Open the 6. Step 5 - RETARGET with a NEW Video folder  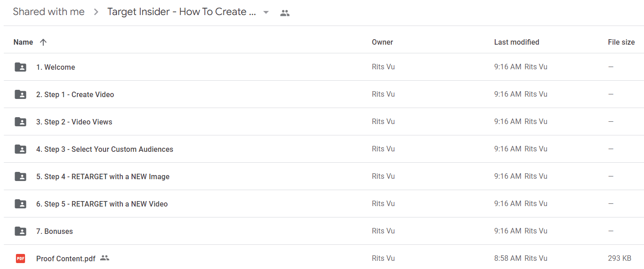coord(102,204)
